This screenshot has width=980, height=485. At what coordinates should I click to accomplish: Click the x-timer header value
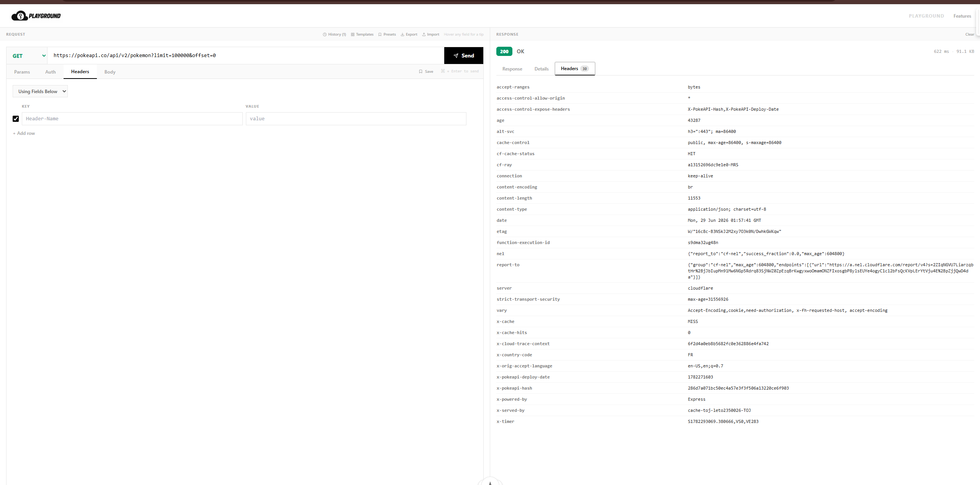pos(723,421)
